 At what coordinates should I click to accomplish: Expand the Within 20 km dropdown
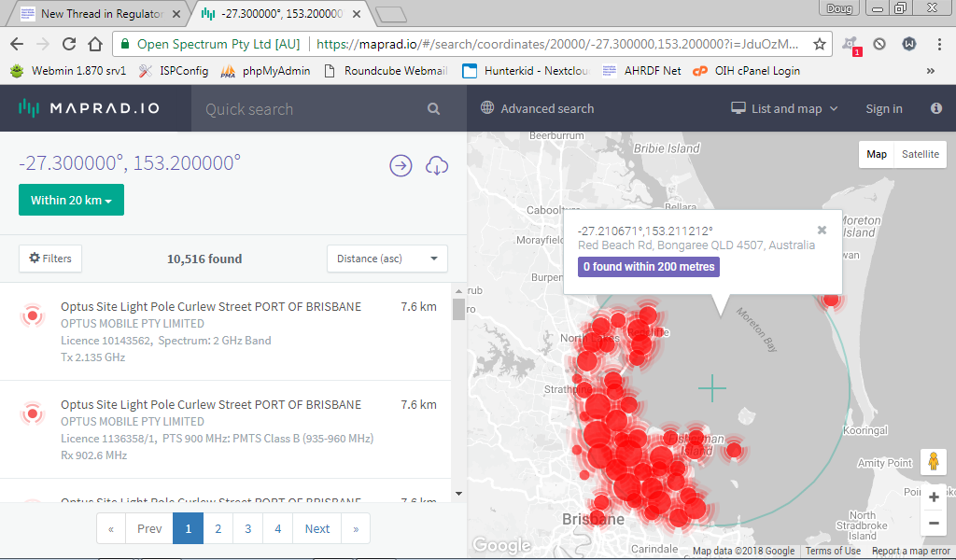[71, 200]
